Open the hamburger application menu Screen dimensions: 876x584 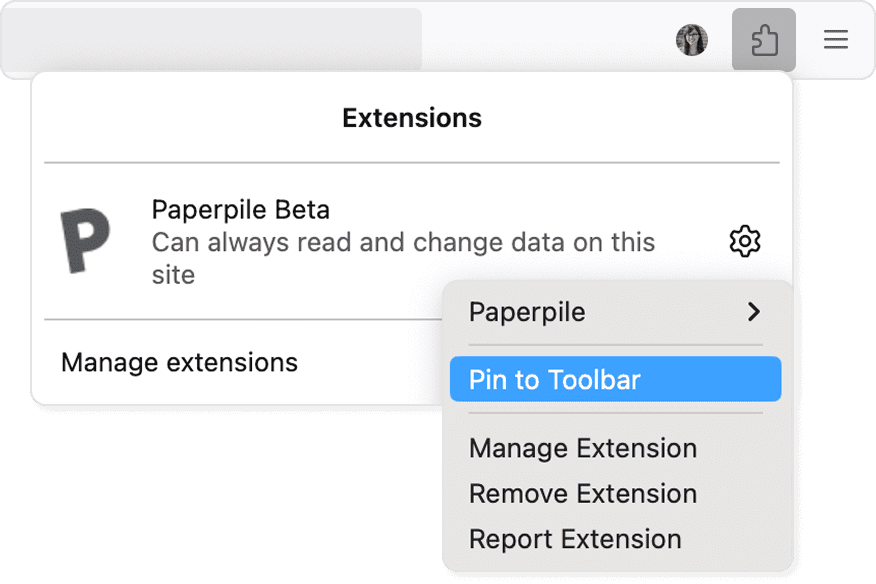pos(836,40)
